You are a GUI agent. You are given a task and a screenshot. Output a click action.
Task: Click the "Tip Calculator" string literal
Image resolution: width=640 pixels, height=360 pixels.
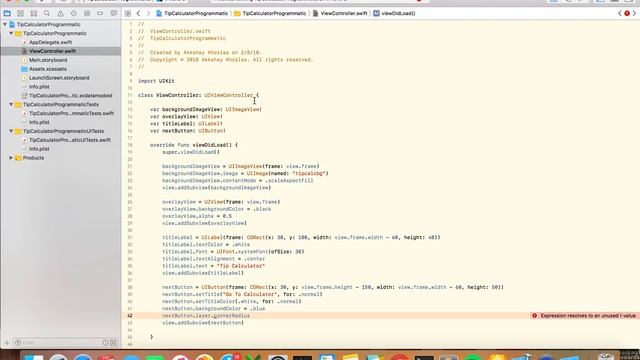pyautogui.click(x=241, y=266)
